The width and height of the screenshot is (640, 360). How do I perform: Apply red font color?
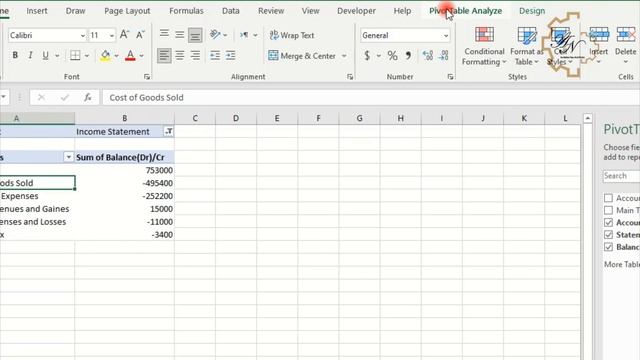pos(130,55)
